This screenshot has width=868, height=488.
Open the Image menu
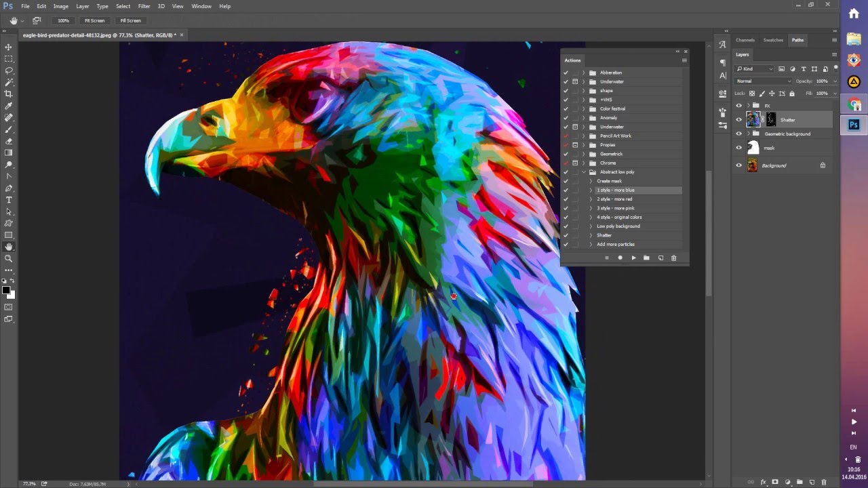(x=61, y=6)
